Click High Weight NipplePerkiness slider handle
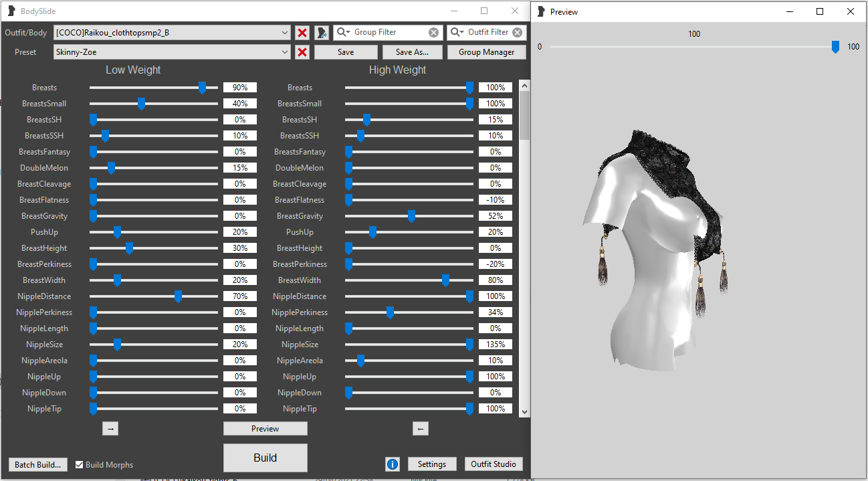 point(391,312)
